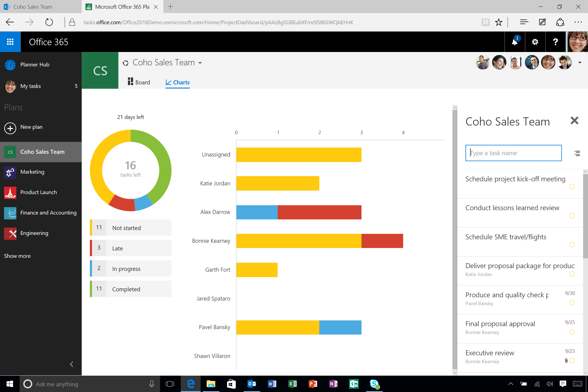Viewport: 588px width, 392px height.
Task: Open the PowerPoint taskbar icon
Action: 313,384
